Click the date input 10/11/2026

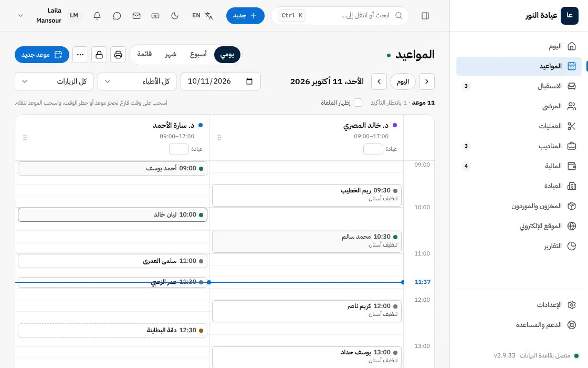(220, 81)
